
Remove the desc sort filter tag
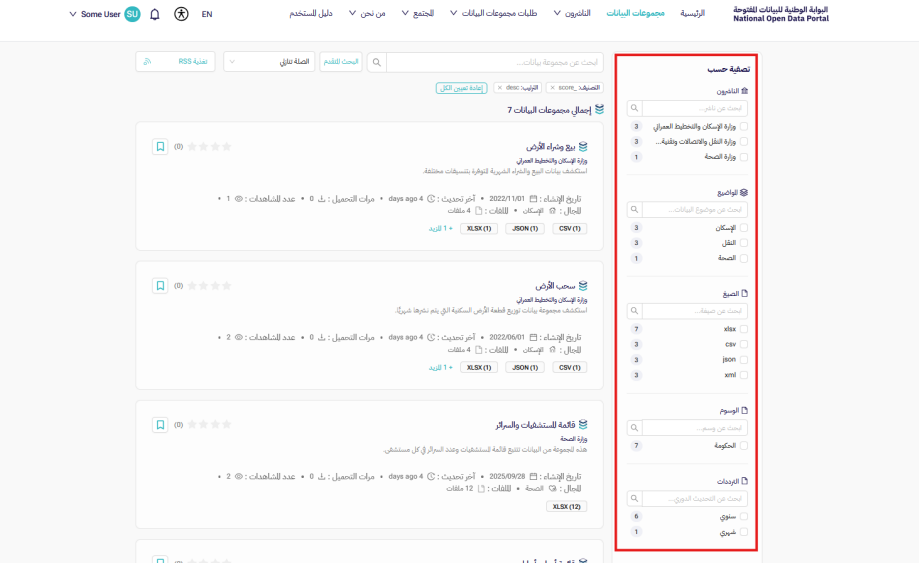[500, 88]
